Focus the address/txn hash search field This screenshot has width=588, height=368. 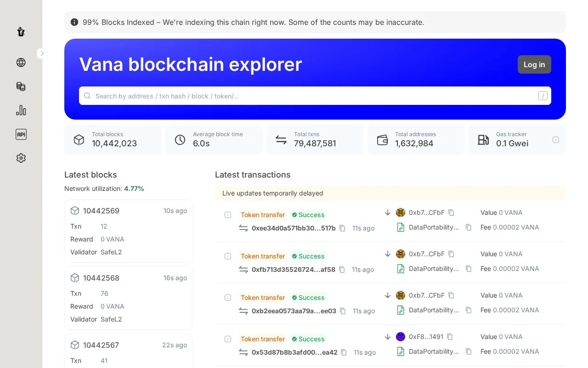point(315,96)
